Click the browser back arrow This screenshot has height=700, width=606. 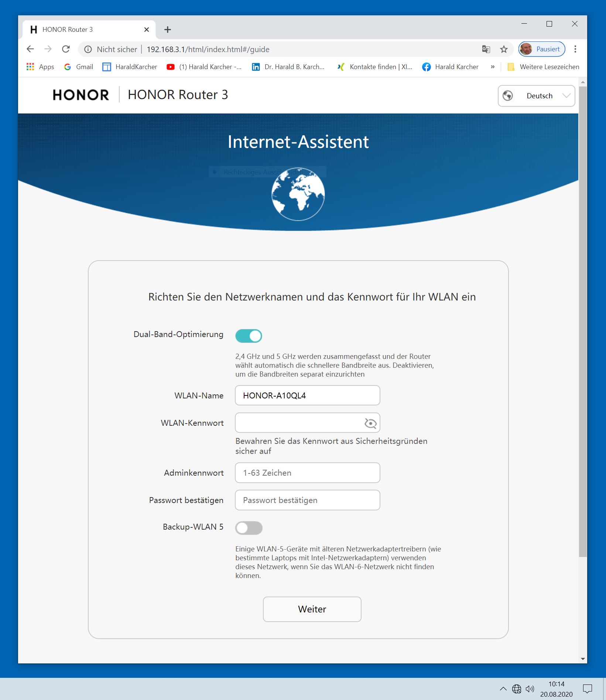tap(30, 49)
